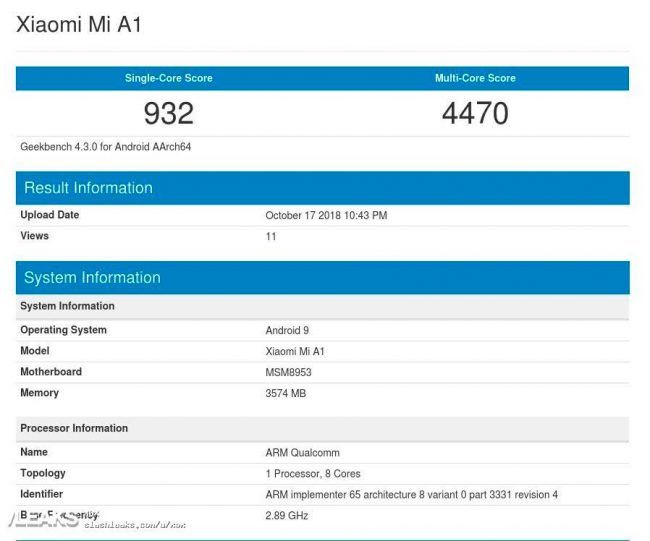Click the Model label
Viewport: 650px width, 541px height.
(x=35, y=351)
